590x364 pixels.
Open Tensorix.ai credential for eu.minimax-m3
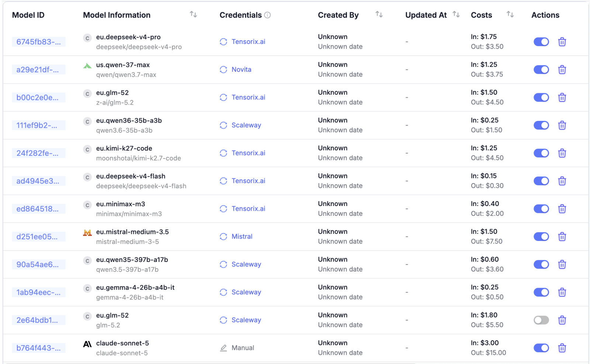pyautogui.click(x=249, y=209)
